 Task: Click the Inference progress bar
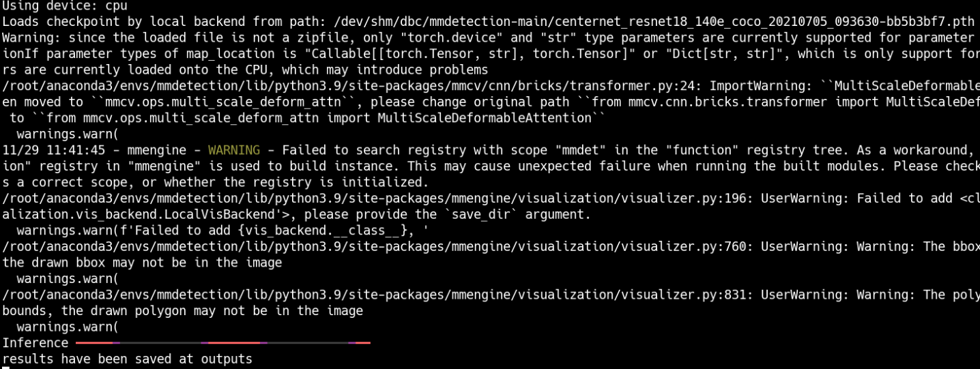point(223,342)
